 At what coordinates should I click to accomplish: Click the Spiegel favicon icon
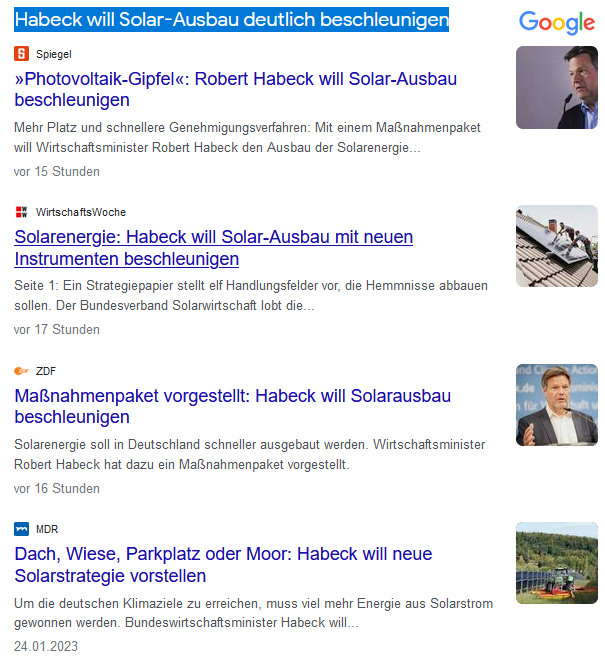click(22, 53)
